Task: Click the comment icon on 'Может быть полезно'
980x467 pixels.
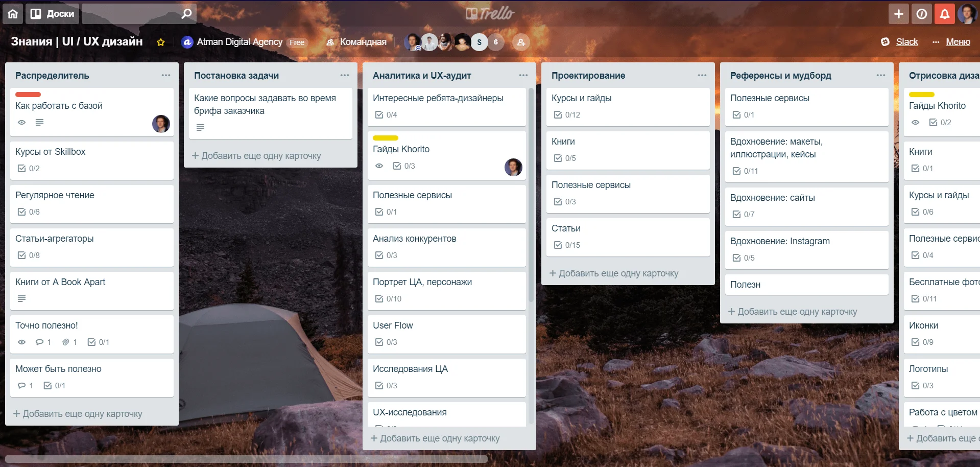Action: pyautogui.click(x=21, y=385)
